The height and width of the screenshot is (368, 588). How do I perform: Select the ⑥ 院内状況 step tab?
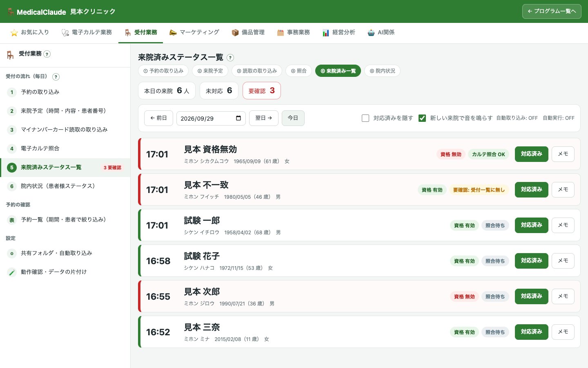(383, 71)
